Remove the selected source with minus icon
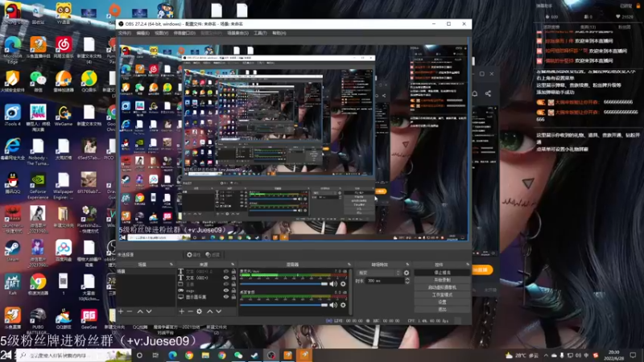 coord(190,311)
